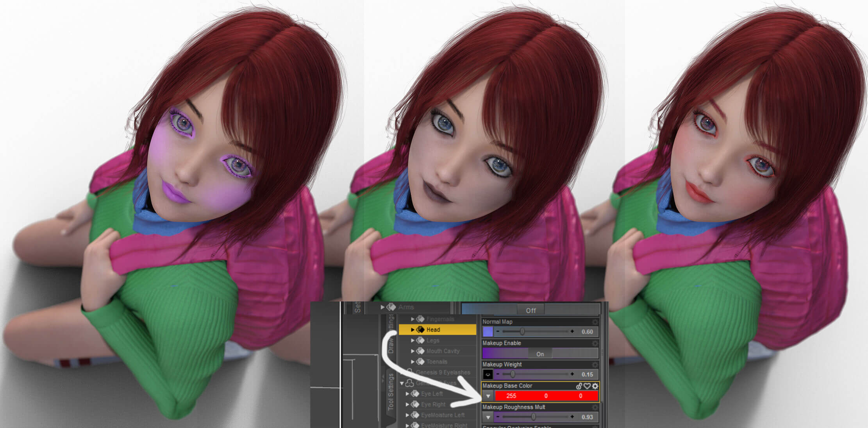This screenshot has height=428, width=868.
Task: Click the Makeup Enable gear icon
Action: tap(595, 343)
